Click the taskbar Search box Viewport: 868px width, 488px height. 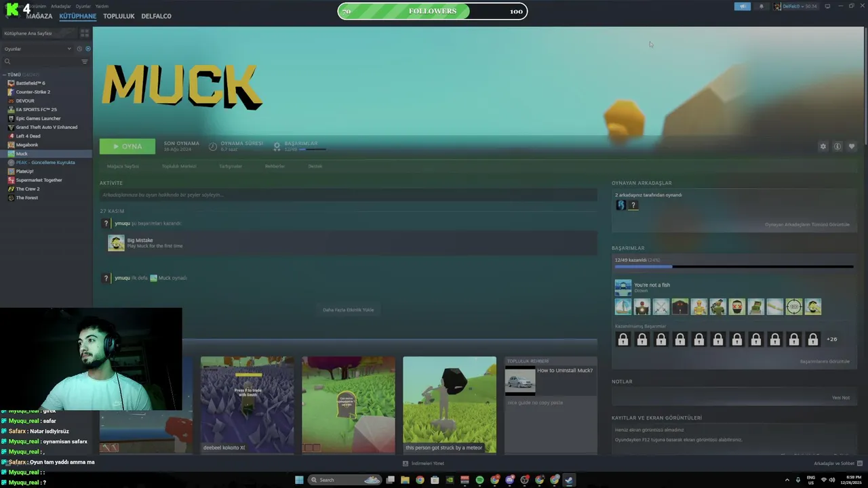click(x=346, y=480)
